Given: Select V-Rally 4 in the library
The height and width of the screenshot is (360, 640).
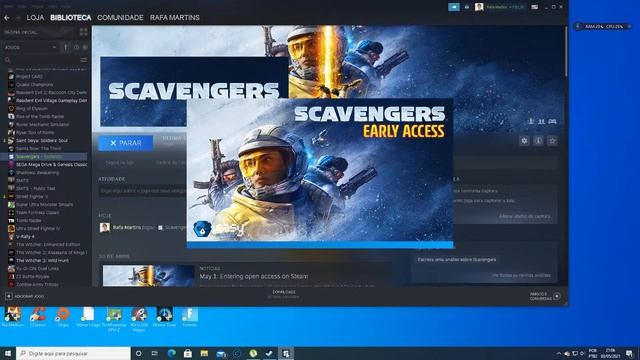Looking at the screenshot, I should click(25, 237).
